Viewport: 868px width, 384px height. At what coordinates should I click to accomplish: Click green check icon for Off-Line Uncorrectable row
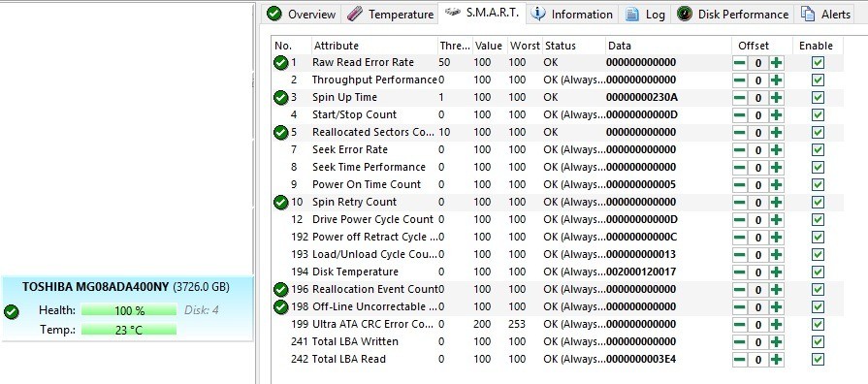point(281,306)
